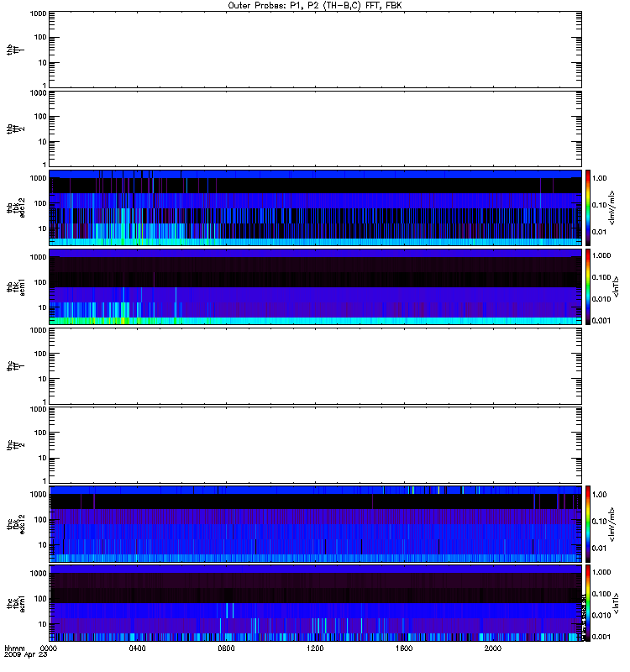Click the "0800" time axis label
The image size is (630, 672).
(226, 648)
